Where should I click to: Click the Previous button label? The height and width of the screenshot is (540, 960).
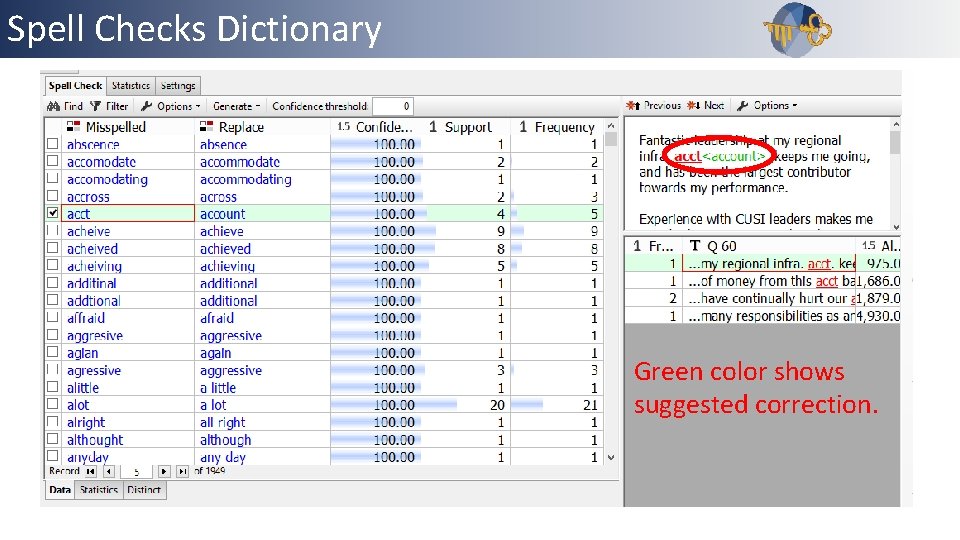click(662, 105)
